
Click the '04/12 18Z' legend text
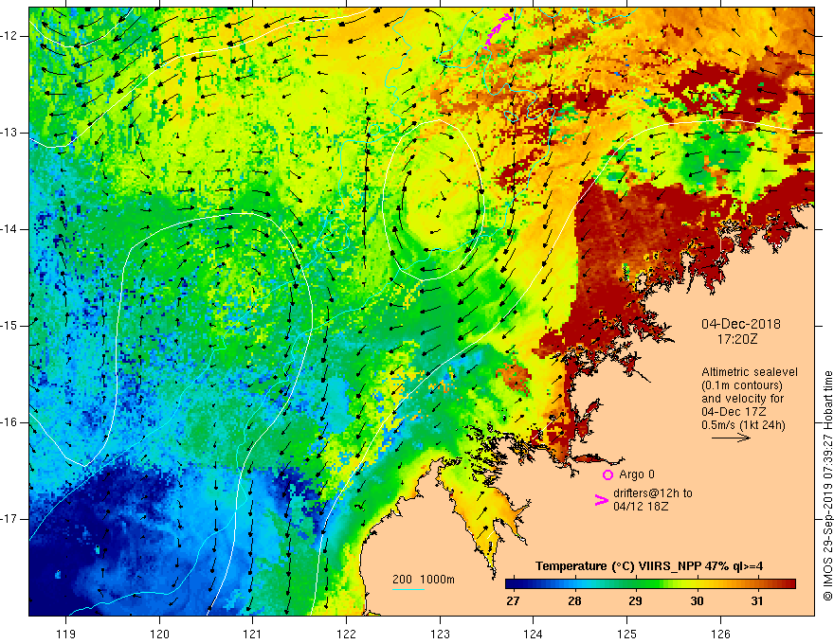coord(641,507)
